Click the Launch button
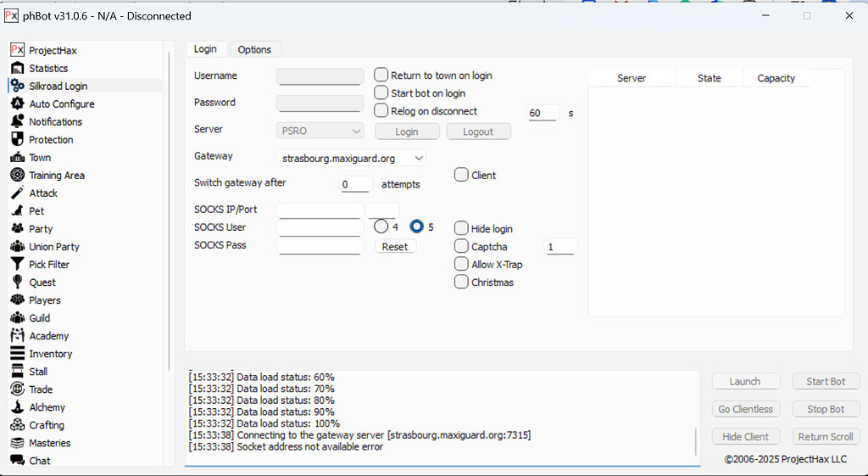868x476 pixels. coord(746,381)
